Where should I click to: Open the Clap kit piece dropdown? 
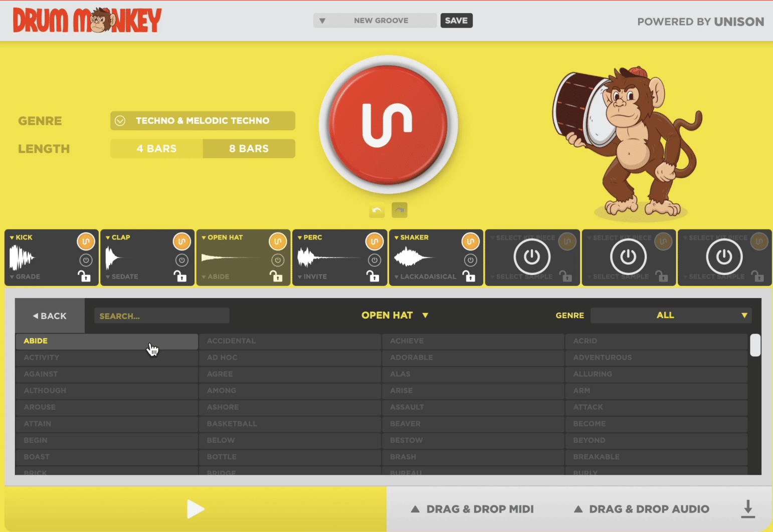pos(118,237)
